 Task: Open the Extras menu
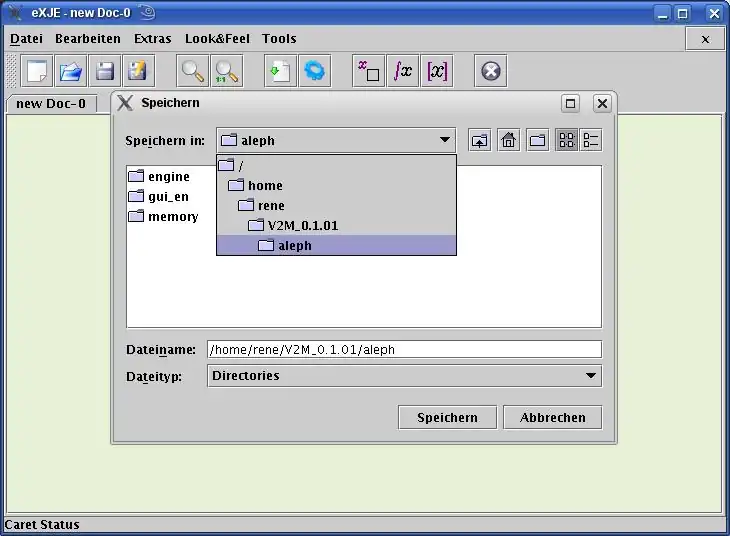(152, 39)
